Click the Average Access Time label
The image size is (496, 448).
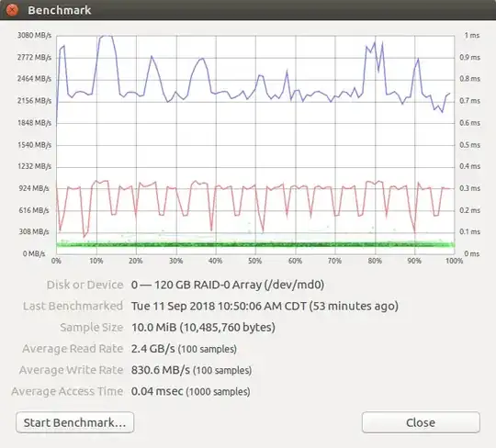(67, 391)
